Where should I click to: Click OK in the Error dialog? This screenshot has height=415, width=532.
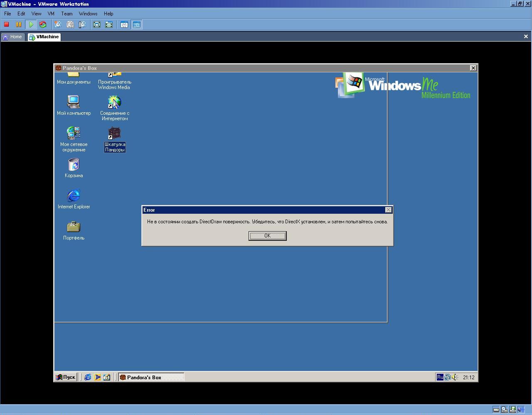pos(267,236)
